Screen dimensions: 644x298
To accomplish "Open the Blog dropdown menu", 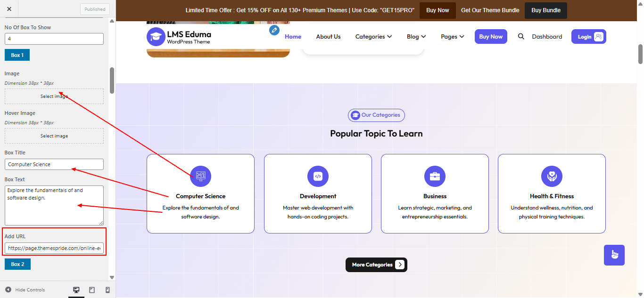I will point(416,36).
